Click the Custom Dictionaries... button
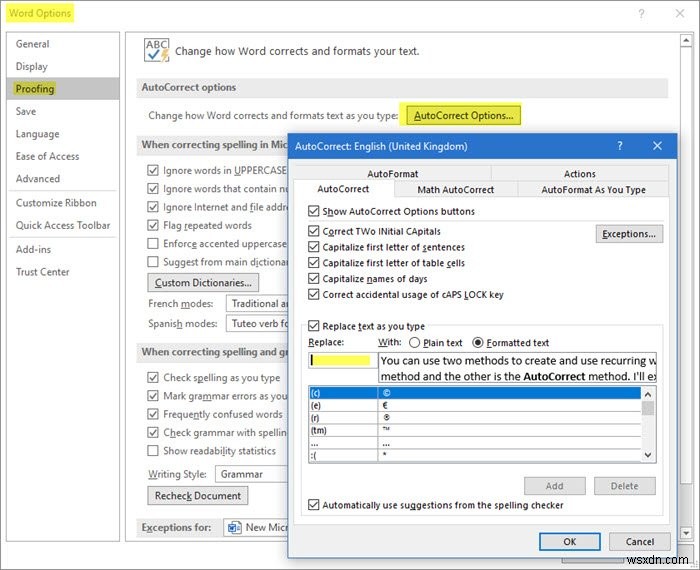 203,283
